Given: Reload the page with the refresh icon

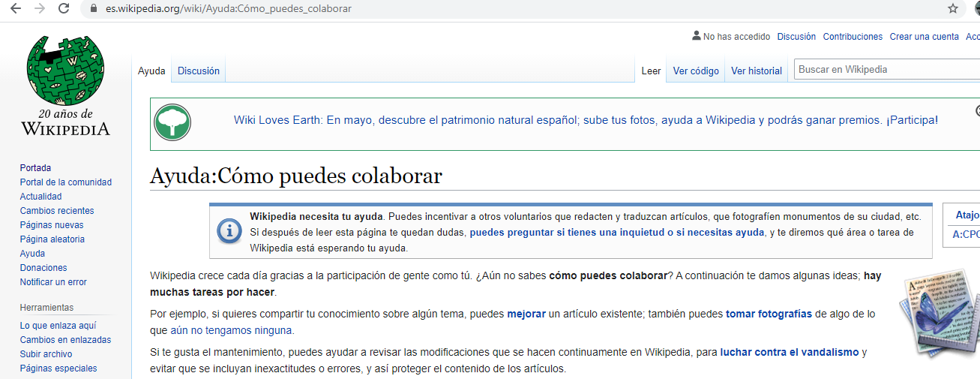Looking at the screenshot, I should (64, 9).
